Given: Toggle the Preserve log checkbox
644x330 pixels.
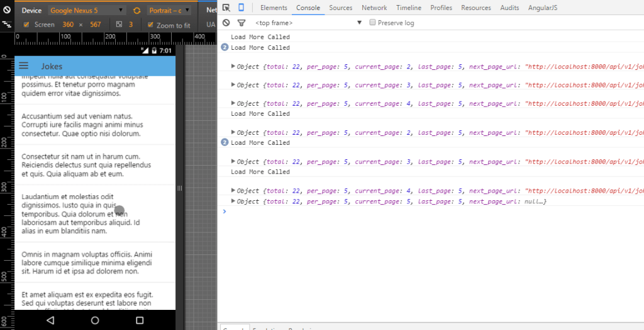Looking at the screenshot, I should point(372,23).
